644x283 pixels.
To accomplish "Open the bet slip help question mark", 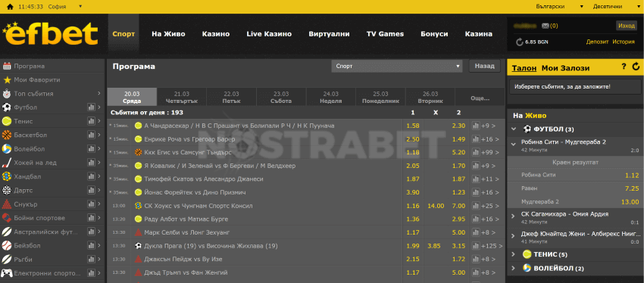I will pyautogui.click(x=624, y=67).
